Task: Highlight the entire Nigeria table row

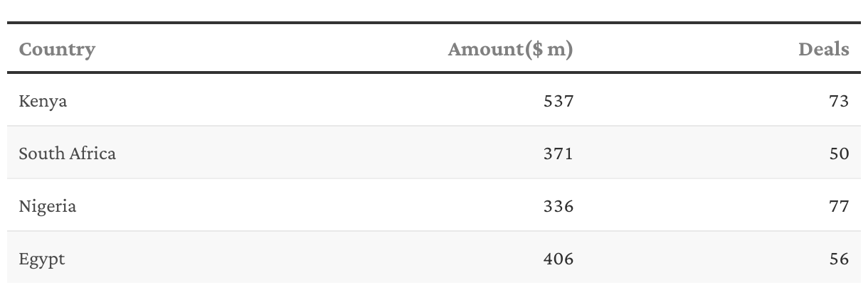Action: pyautogui.click(x=320, y=206)
